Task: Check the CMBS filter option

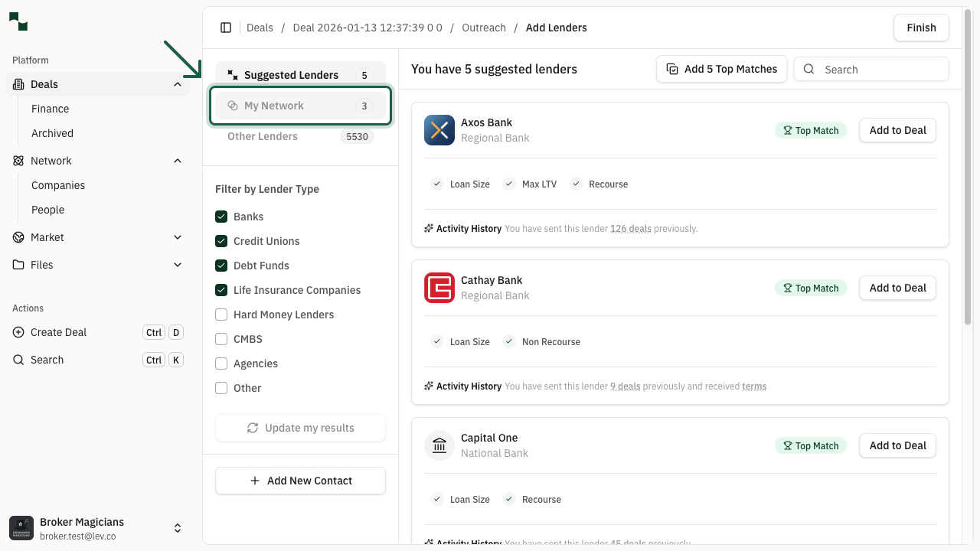Action: point(221,339)
